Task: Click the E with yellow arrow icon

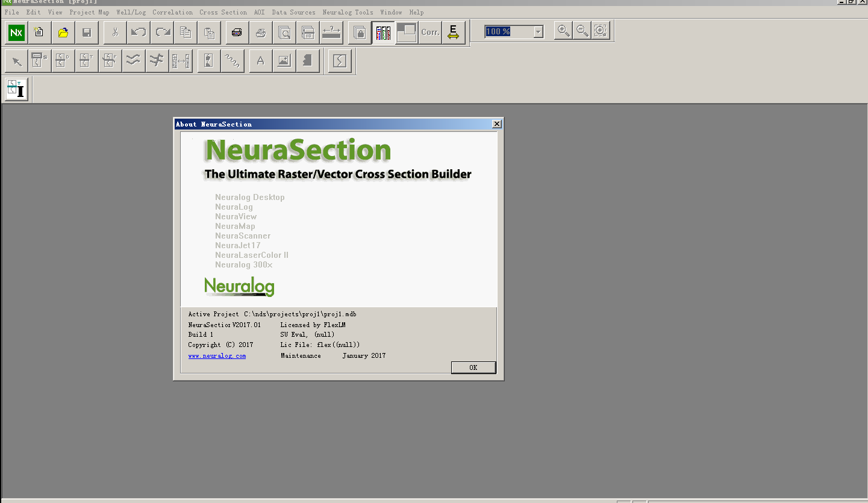Action: [x=454, y=33]
